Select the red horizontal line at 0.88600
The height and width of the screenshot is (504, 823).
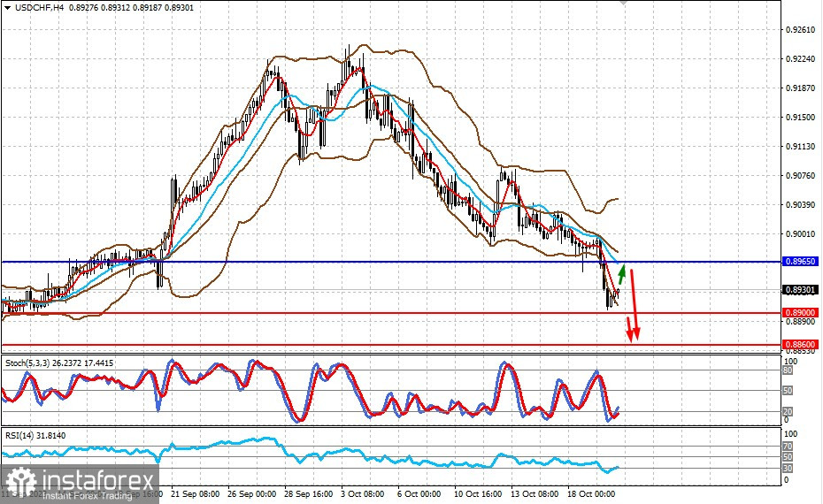click(x=391, y=345)
